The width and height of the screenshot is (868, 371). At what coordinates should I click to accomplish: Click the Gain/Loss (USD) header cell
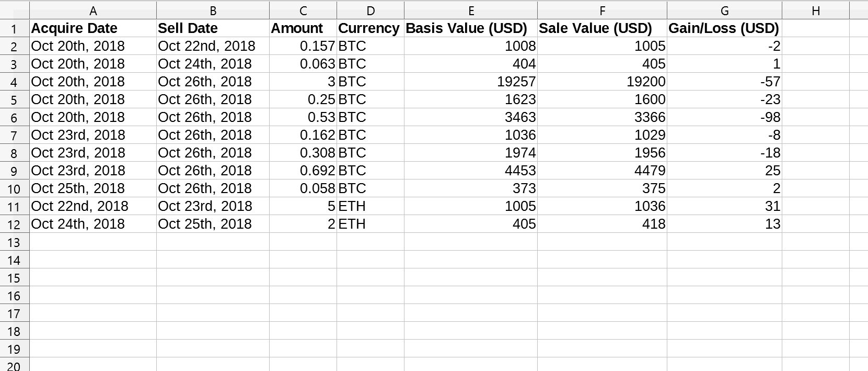[724, 28]
